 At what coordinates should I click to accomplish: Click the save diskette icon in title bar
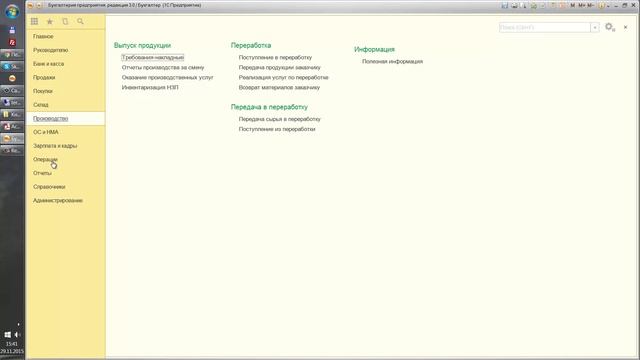tap(505, 5)
